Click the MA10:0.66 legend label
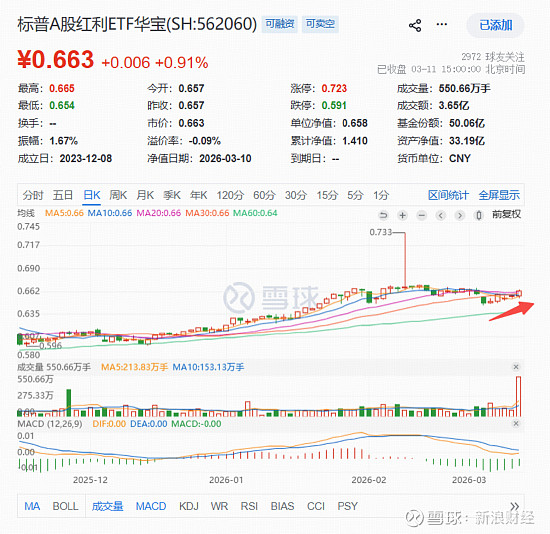This screenshot has width=550, height=534. (110, 213)
